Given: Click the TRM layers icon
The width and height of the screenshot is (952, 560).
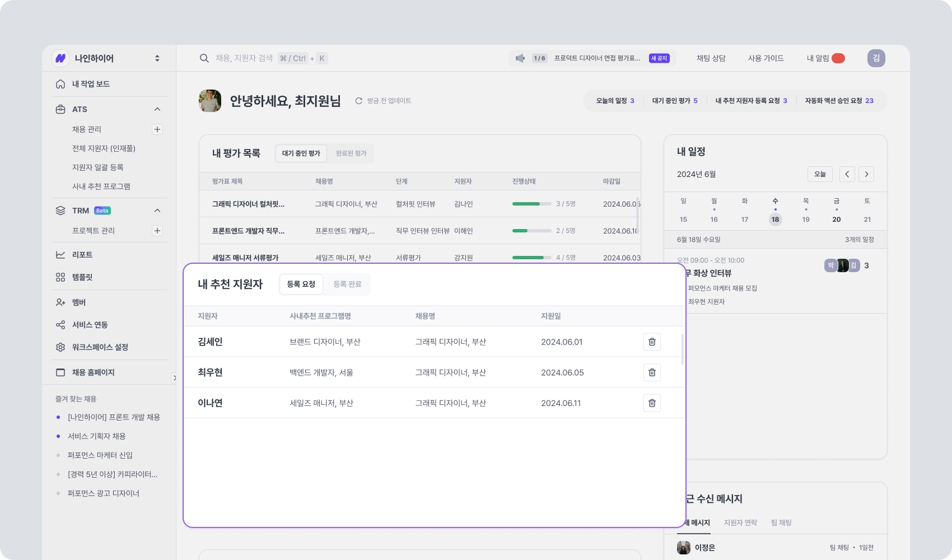Looking at the screenshot, I should click(x=60, y=211).
